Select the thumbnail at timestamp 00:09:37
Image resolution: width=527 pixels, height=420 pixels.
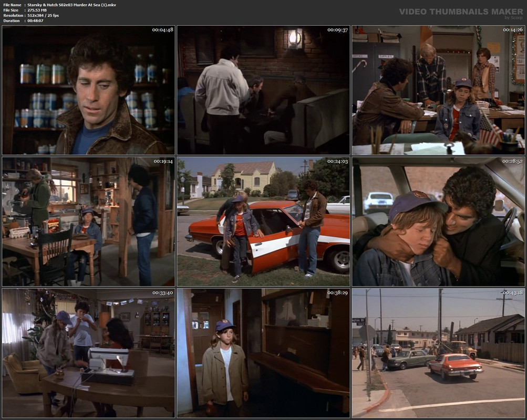point(264,90)
